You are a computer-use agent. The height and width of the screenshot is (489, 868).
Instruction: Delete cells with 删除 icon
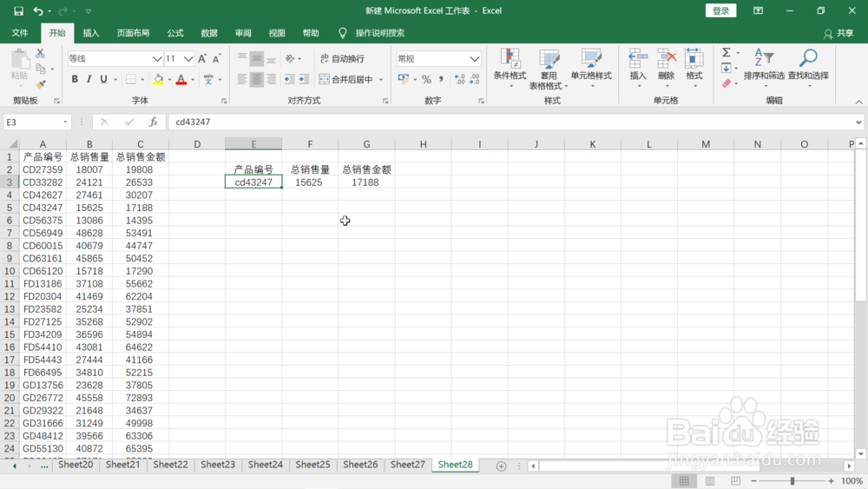(667, 68)
